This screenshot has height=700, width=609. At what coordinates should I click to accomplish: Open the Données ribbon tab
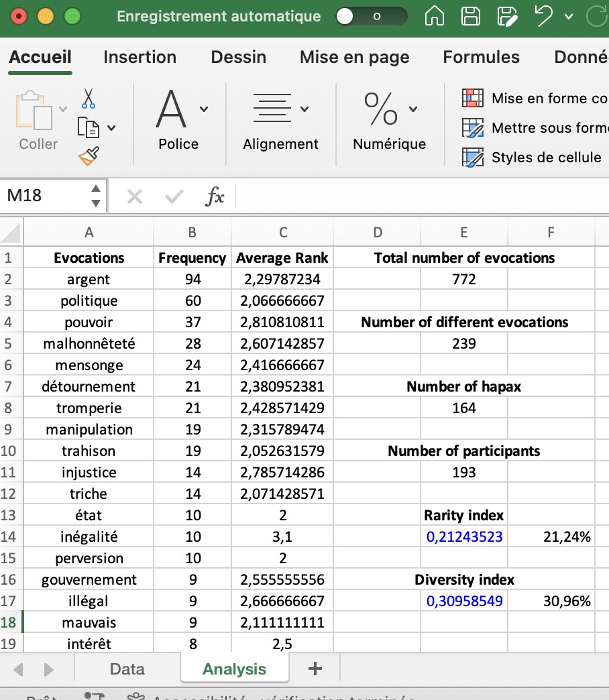[582, 57]
